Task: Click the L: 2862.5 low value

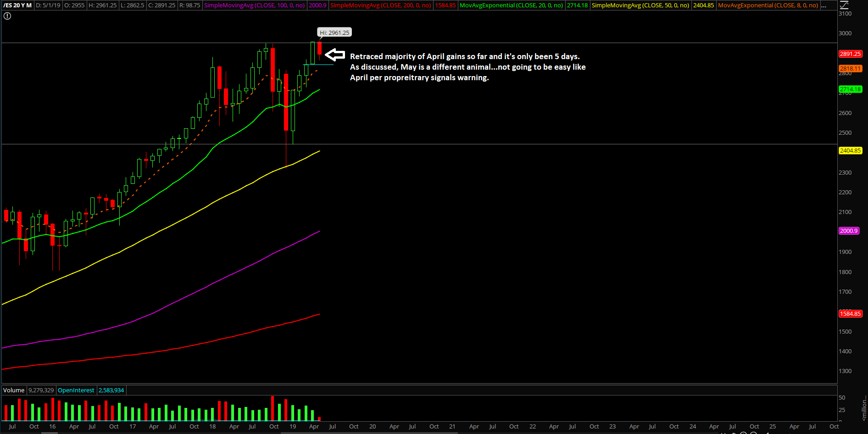Action: click(x=133, y=5)
